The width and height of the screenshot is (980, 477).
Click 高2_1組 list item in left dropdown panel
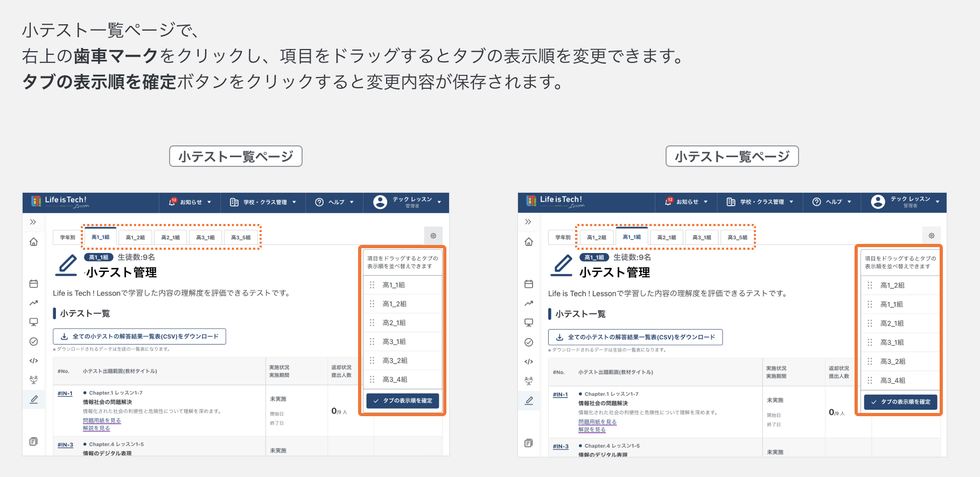[x=403, y=322]
